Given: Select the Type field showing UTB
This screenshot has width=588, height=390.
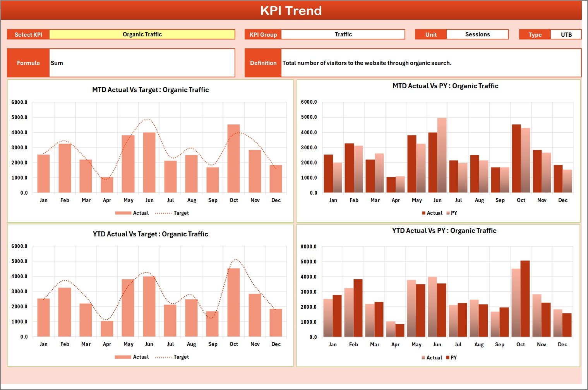Looking at the screenshot, I should click(x=566, y=34).
